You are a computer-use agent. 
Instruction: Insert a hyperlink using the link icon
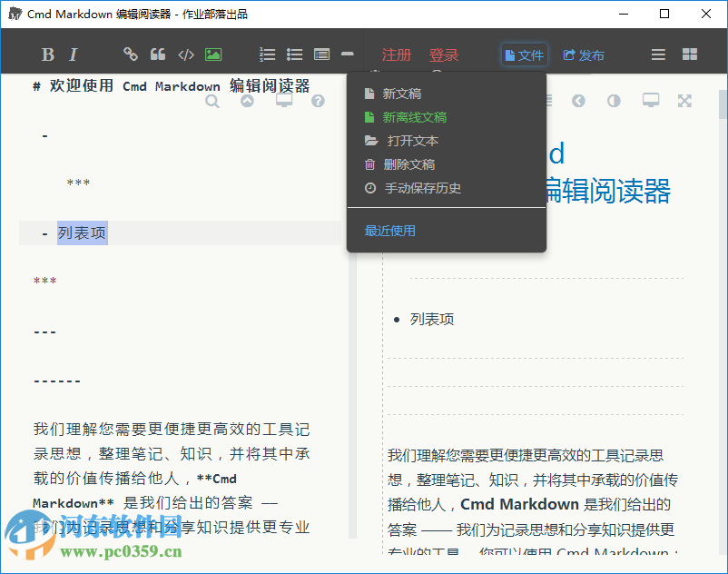click(x=130, y=54)
